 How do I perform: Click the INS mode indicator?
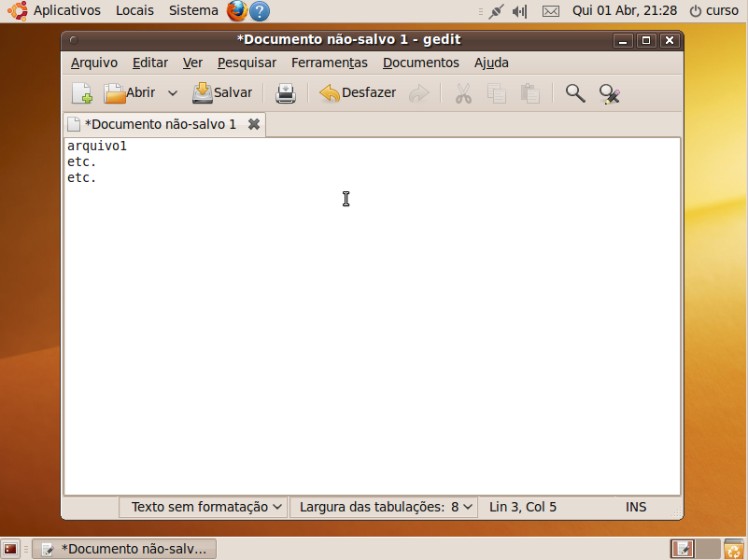636,507
